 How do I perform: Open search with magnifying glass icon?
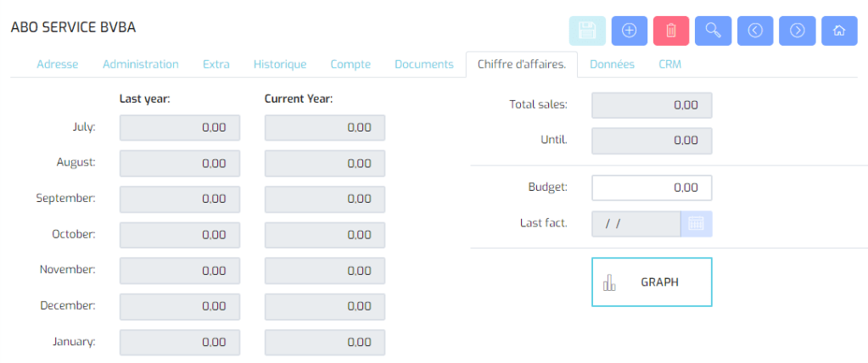pos(713,31)
